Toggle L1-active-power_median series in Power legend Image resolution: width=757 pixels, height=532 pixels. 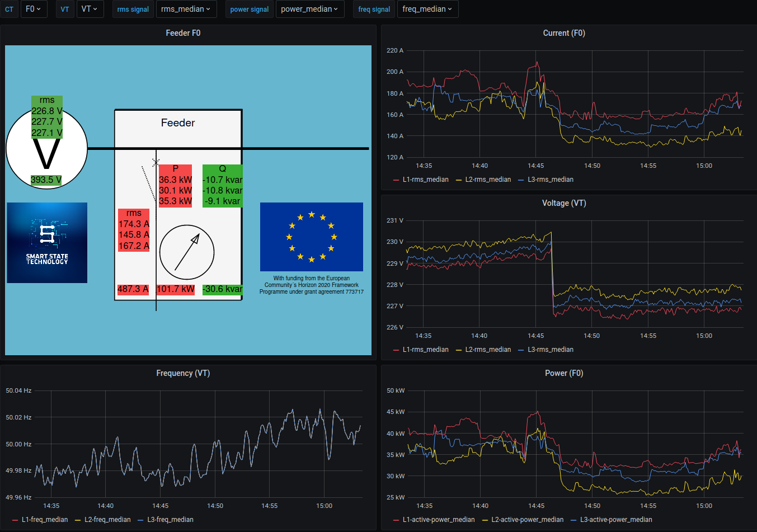point(439,520)
